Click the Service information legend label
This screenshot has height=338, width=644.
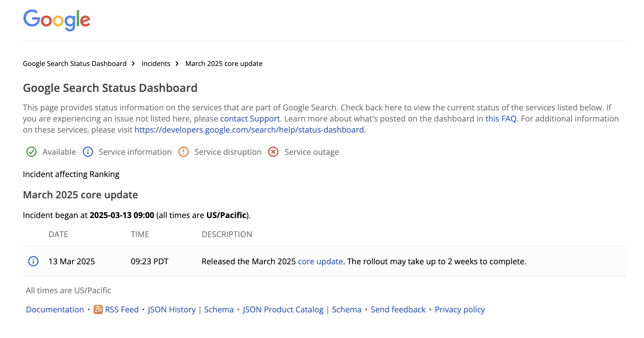tap(135, 152)
